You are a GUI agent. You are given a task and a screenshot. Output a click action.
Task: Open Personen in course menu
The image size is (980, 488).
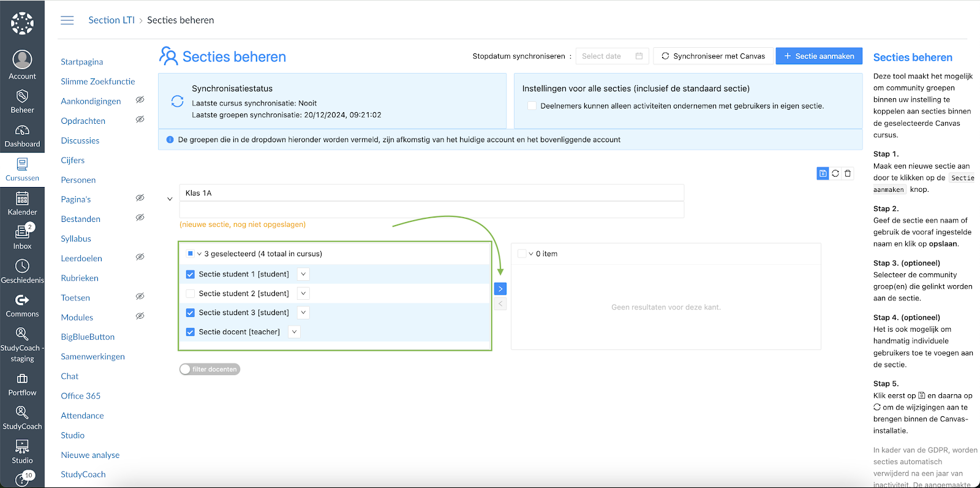pos(78,180)
